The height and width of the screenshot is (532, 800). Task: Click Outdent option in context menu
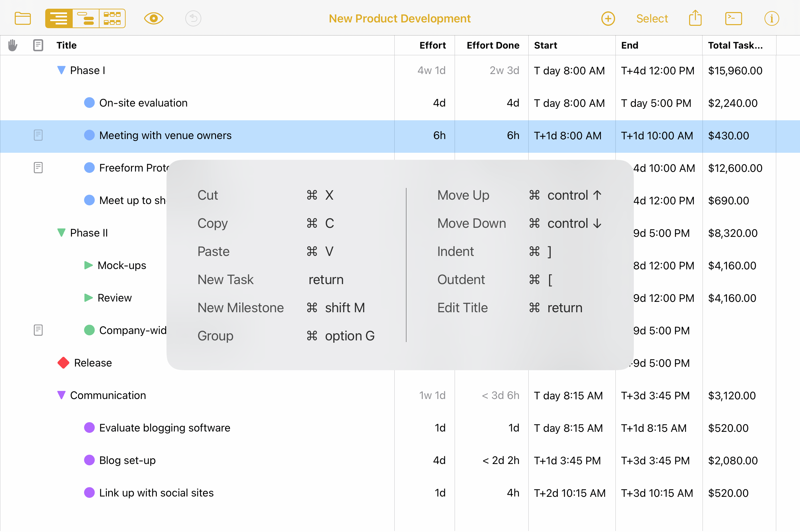(x=461, y=279)
